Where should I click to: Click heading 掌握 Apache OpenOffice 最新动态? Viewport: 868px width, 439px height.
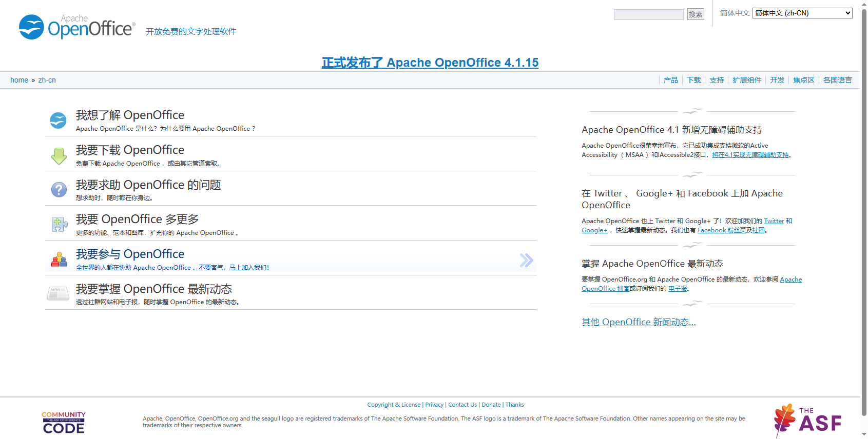(652, 264)
